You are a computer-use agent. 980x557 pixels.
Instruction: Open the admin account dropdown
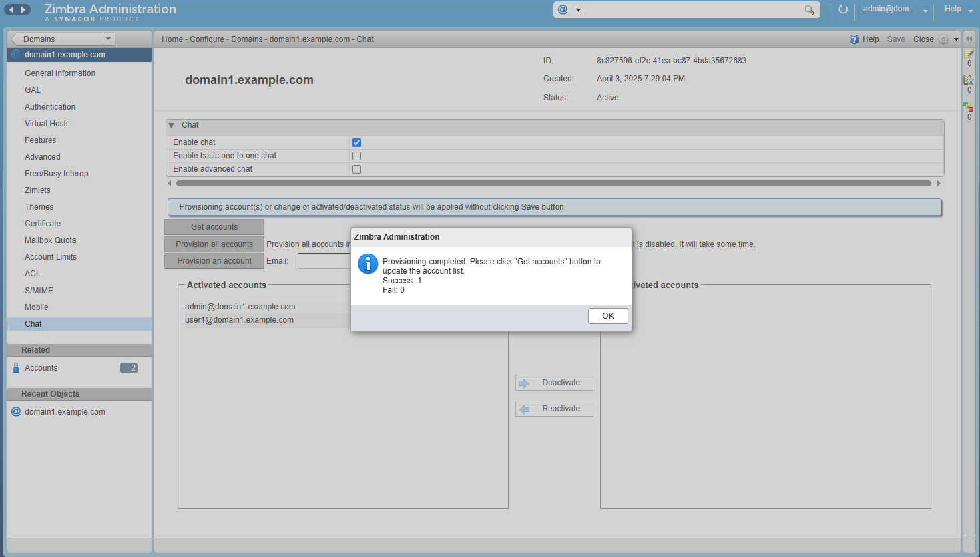pyautogui.click(x=925, y=11)
